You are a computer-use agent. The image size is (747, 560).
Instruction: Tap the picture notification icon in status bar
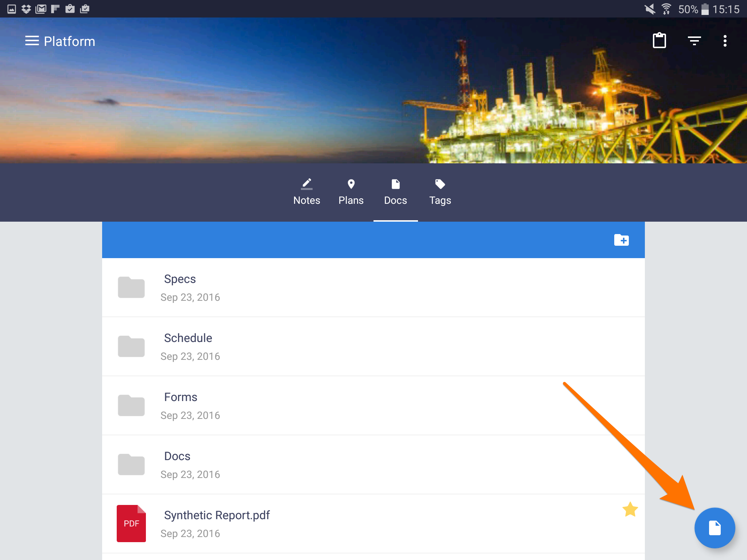11,9
